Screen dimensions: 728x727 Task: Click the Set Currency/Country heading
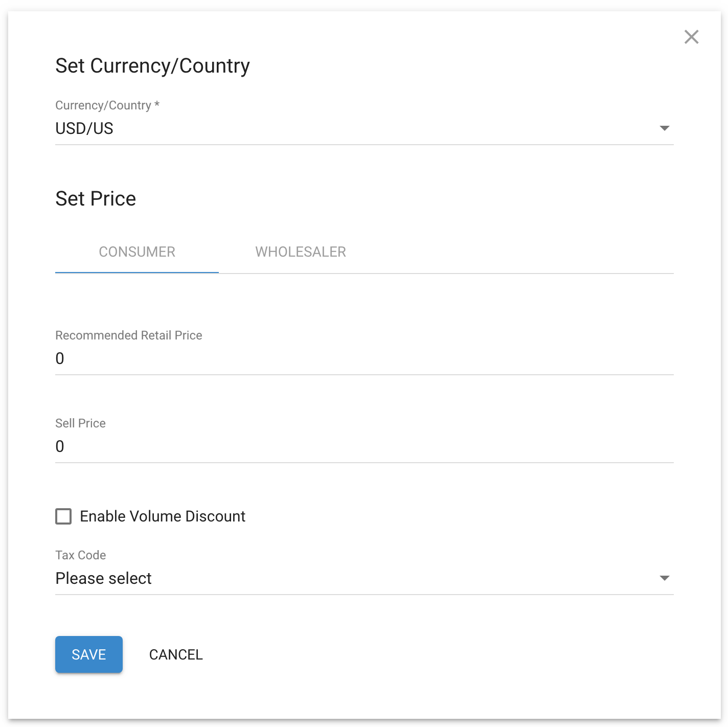coord(152,66)
